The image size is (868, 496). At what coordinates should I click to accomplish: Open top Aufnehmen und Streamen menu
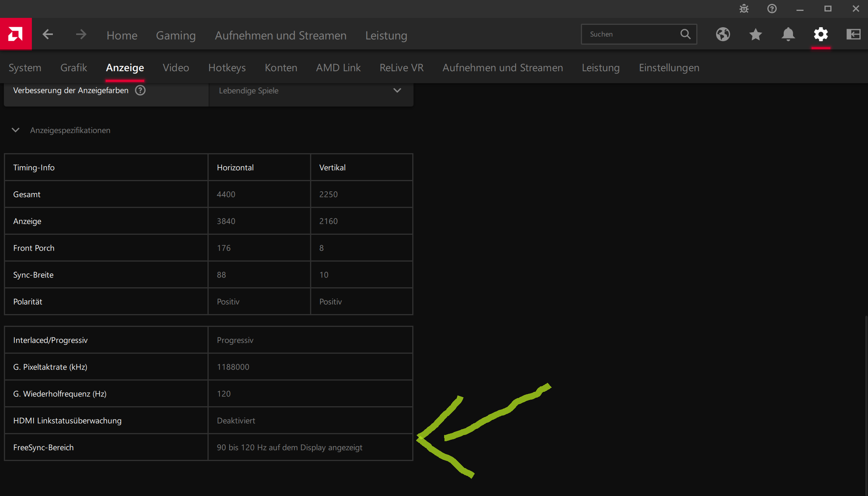281,35
